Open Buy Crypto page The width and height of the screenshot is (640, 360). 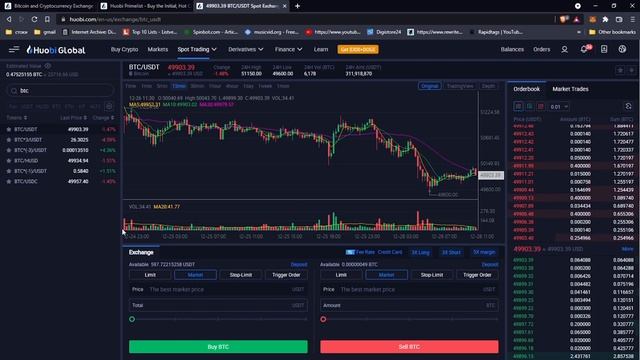coord(124,49)
